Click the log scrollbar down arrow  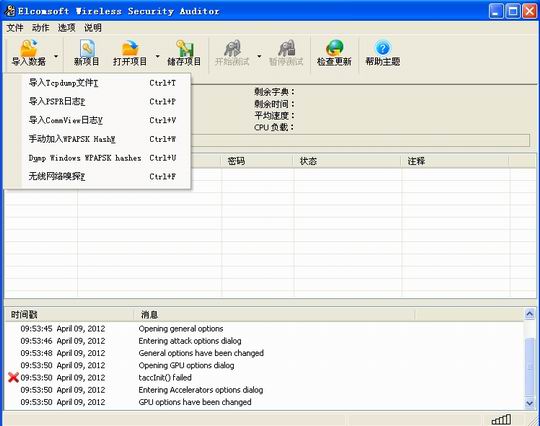[529, 402]
